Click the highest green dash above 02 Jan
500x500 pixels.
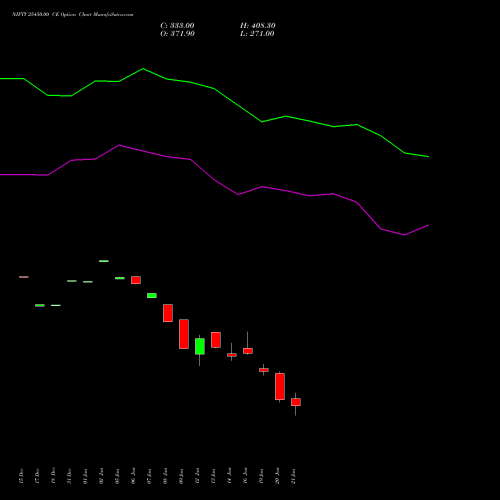pyautogui.click(x=104, y=261)
